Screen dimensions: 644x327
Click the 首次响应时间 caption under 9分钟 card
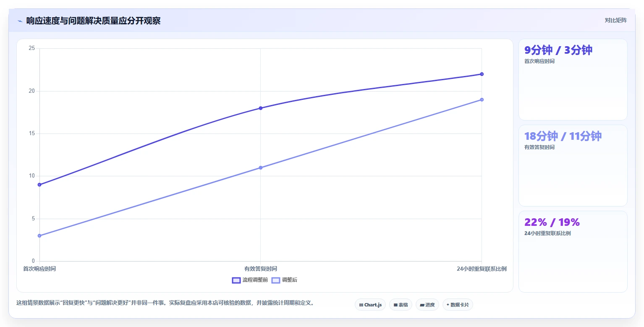539,61
